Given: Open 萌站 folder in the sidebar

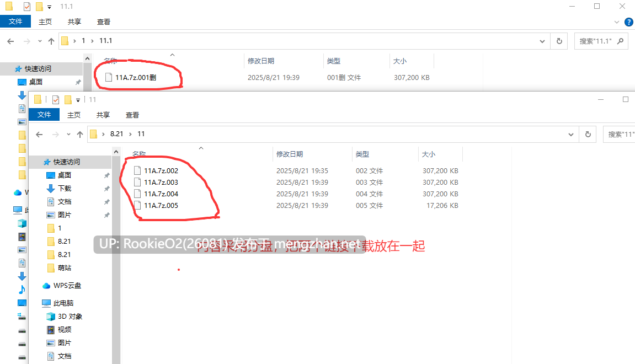Looking at the screenshot, I should (65, 267).
